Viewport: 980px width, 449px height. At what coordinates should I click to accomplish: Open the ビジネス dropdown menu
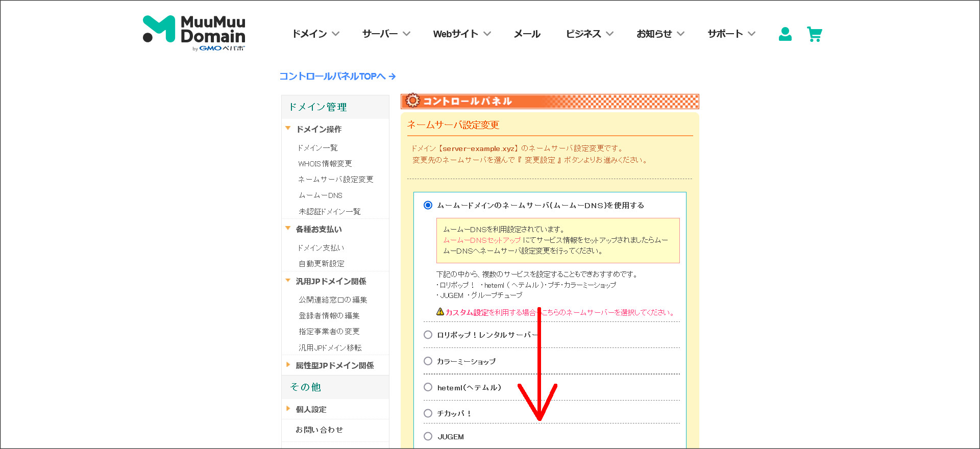click(x=590, y=34)
